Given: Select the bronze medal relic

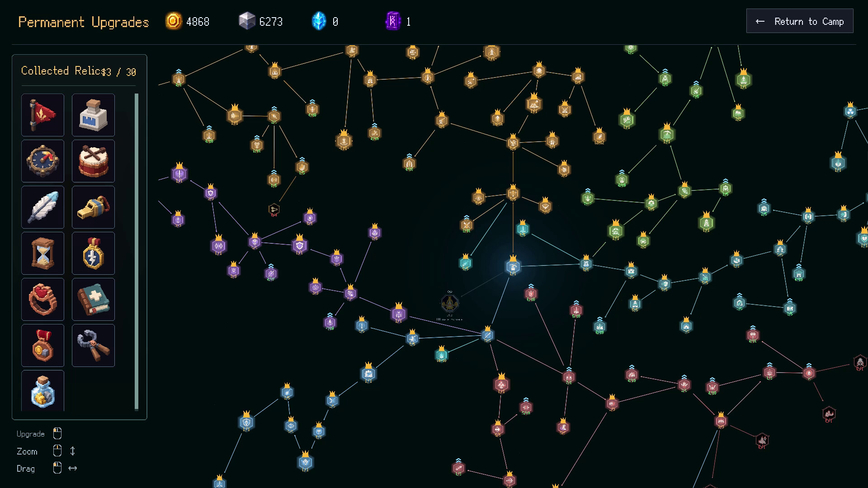Looking at the screenshot, I should 42,346.
